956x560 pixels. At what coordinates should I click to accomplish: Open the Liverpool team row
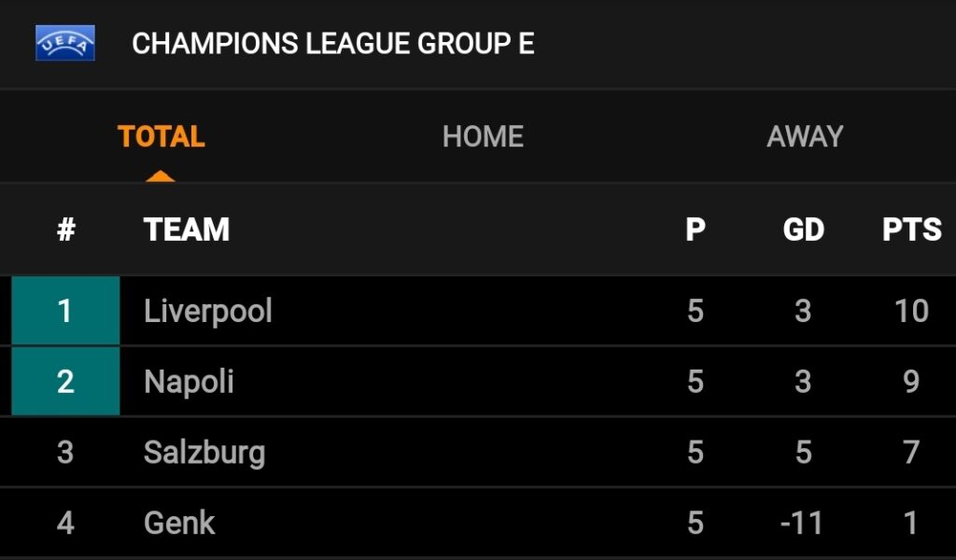(x=478, y=311)
